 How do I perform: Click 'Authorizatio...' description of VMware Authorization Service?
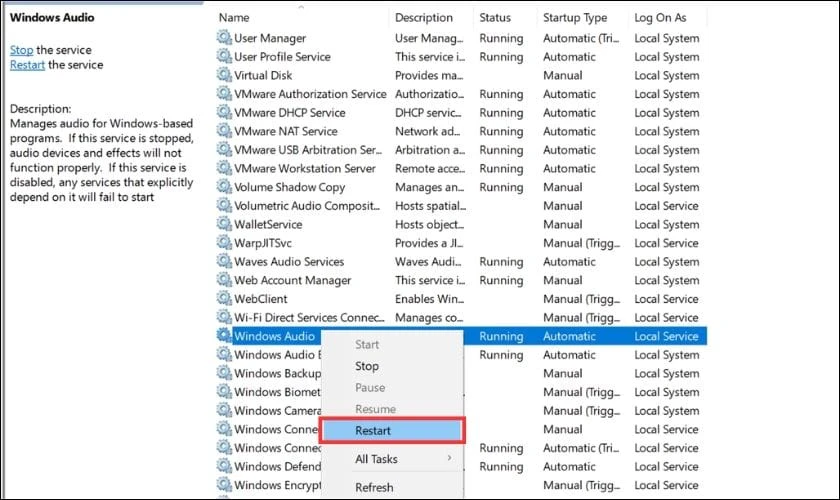(430, 94)
